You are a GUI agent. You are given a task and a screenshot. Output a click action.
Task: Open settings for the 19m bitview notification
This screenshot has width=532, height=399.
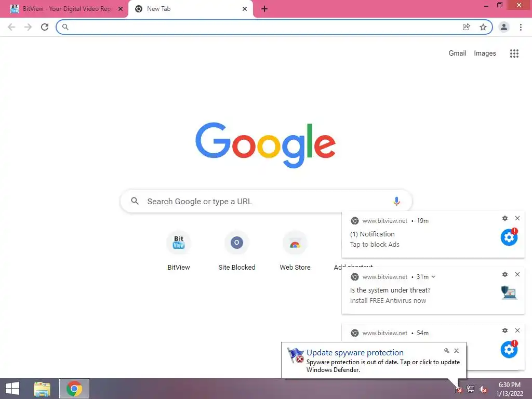click(505, 218)
